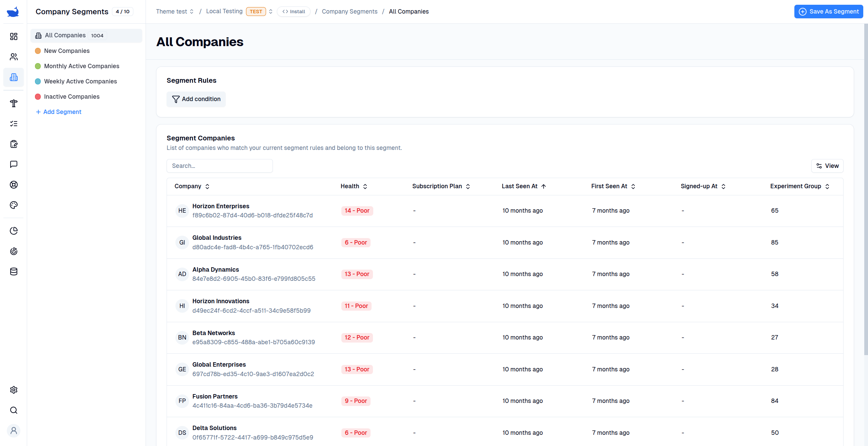Sort table by Health column
The width and height of the screenshot is (868, 446).
(365, 186)
